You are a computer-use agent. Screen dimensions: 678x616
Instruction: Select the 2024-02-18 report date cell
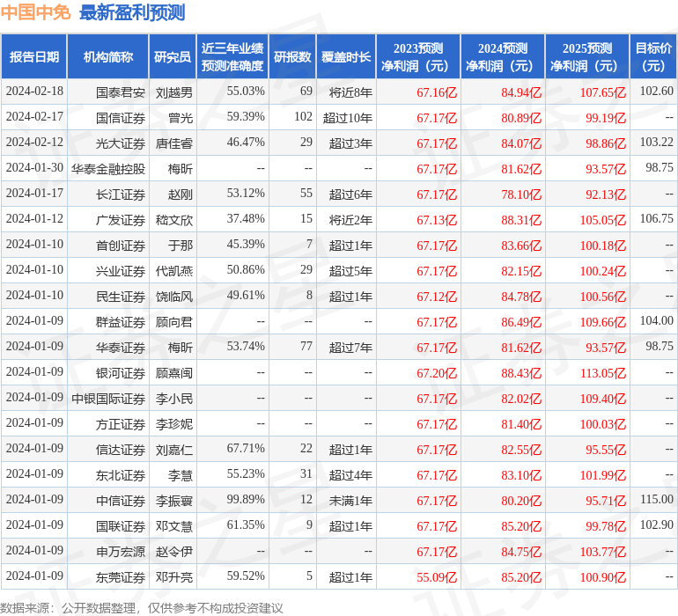(34, 92)
